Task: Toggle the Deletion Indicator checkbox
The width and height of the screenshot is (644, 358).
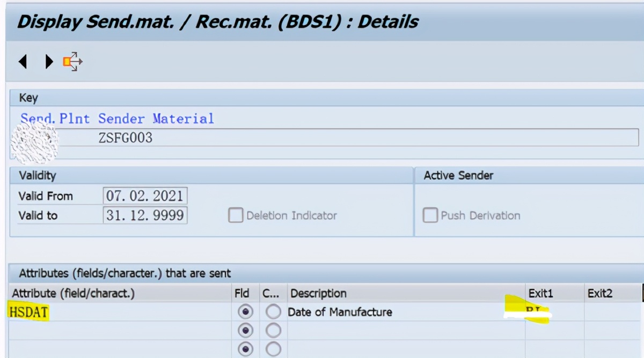Action: tap(236, 215)
